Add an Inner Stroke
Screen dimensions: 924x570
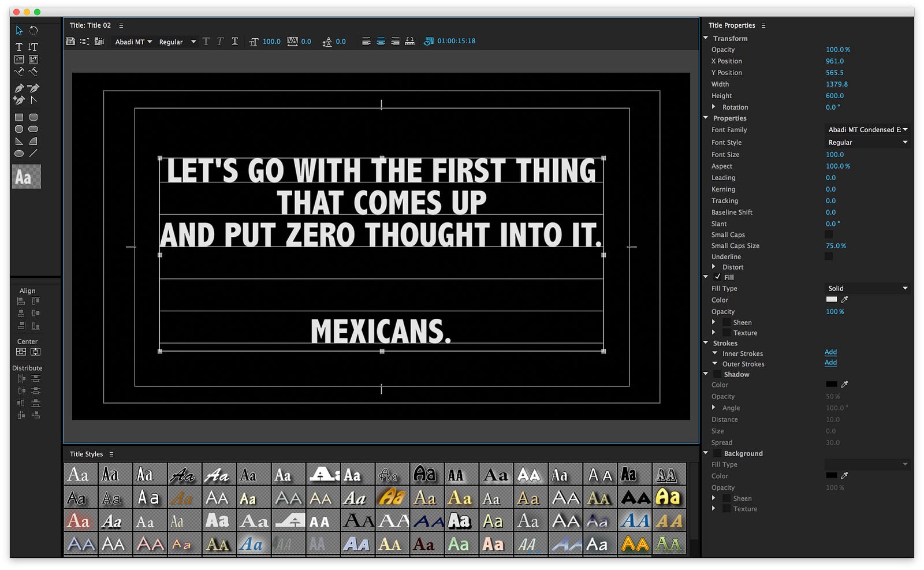tap(830, 352)
